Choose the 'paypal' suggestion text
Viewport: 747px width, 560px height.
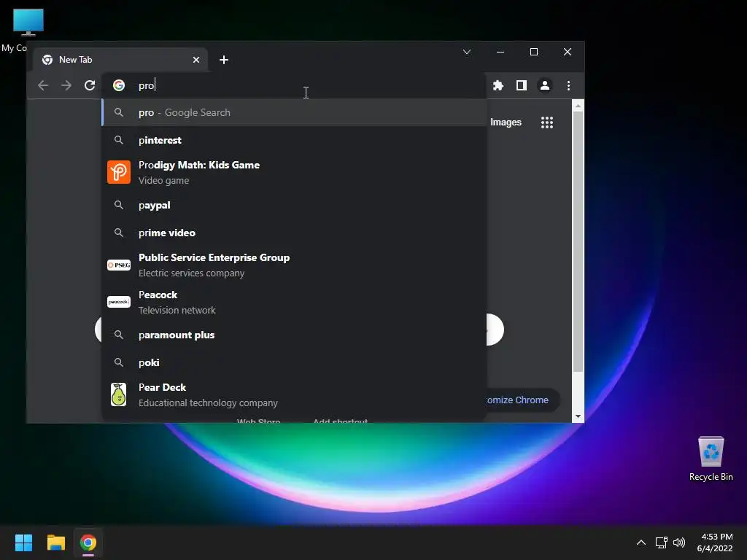(x=155, y=205)
